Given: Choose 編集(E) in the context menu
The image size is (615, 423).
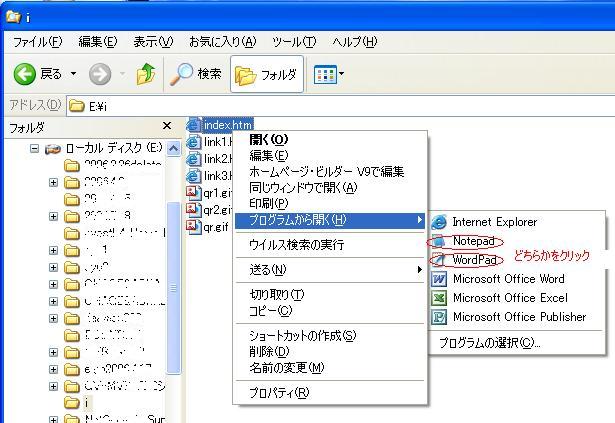Looking at the screenshot, I should 330,155.
